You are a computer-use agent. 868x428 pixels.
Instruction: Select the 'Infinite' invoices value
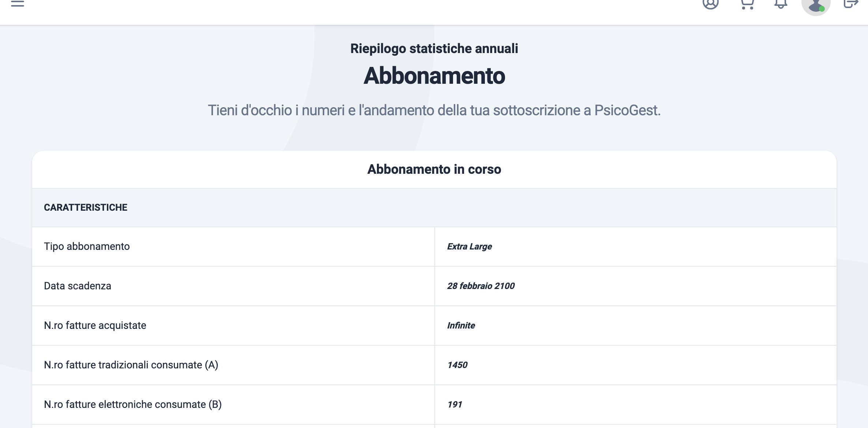coord(461,326)
